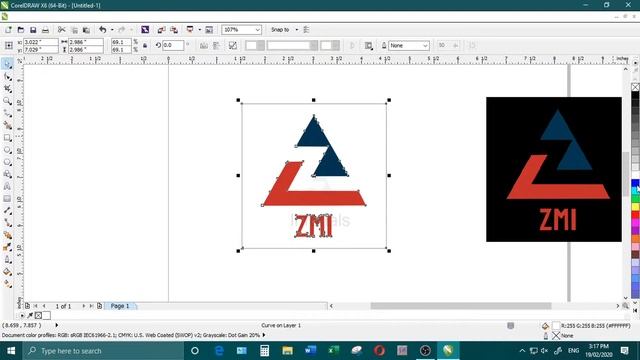640x360 pixels.
Task: Select the Table tool
Action: pos(7,199)
